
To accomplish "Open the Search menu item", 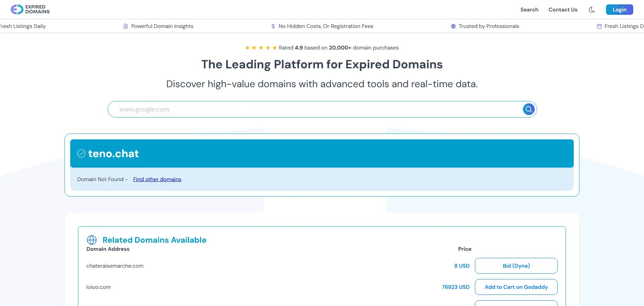I will (x=529, y=10).
